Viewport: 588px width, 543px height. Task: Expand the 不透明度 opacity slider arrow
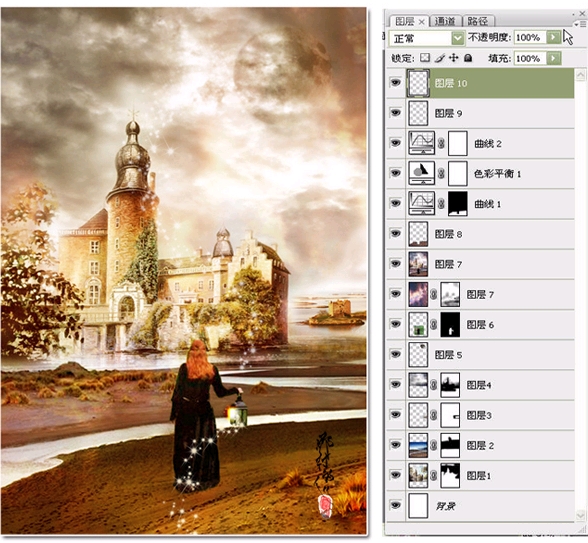(x=553, y=37)
